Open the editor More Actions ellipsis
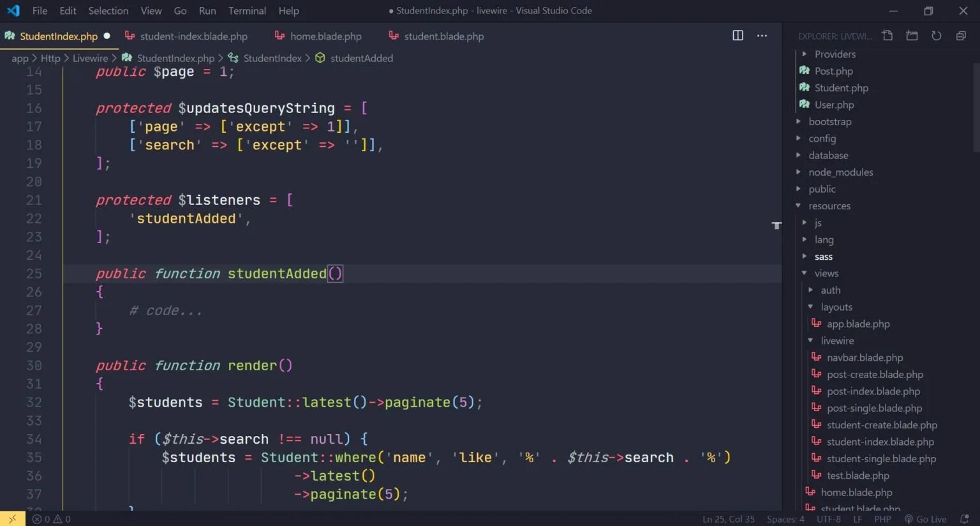The width and height of the screenshot is (980, 526). 762,36
